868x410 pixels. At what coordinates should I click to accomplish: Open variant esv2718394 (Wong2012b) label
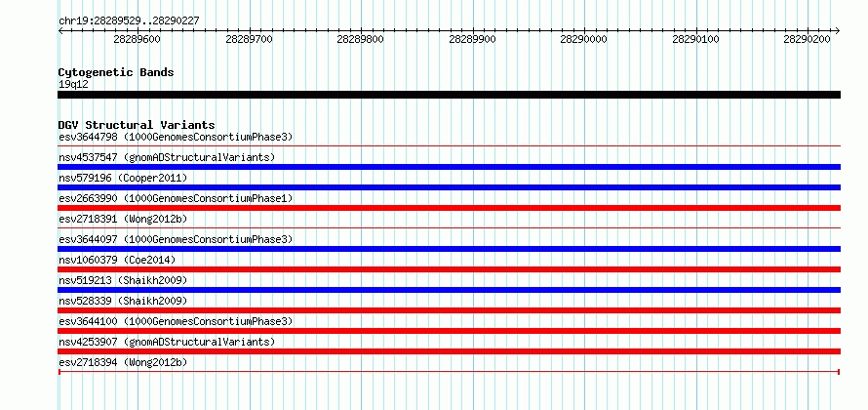coord(123,362)
